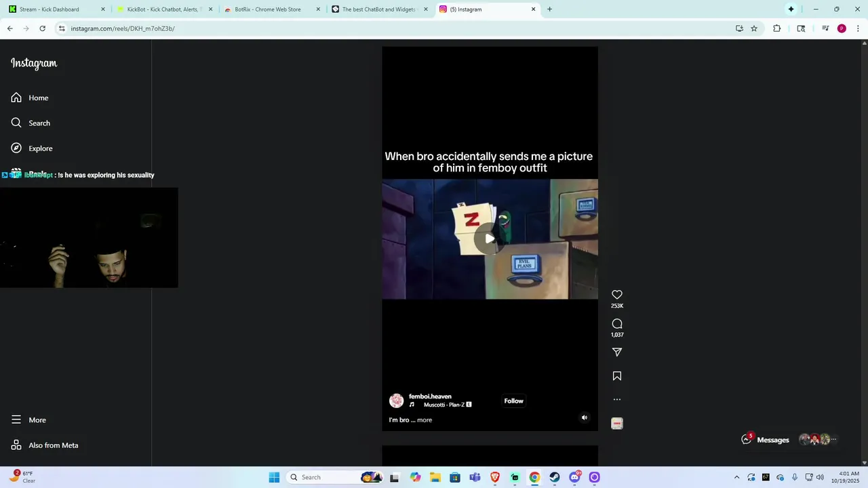Bookmark this page with star icon
Viewport: 868px width, 488px height.
pyautogui.click(x=754, y=28)
